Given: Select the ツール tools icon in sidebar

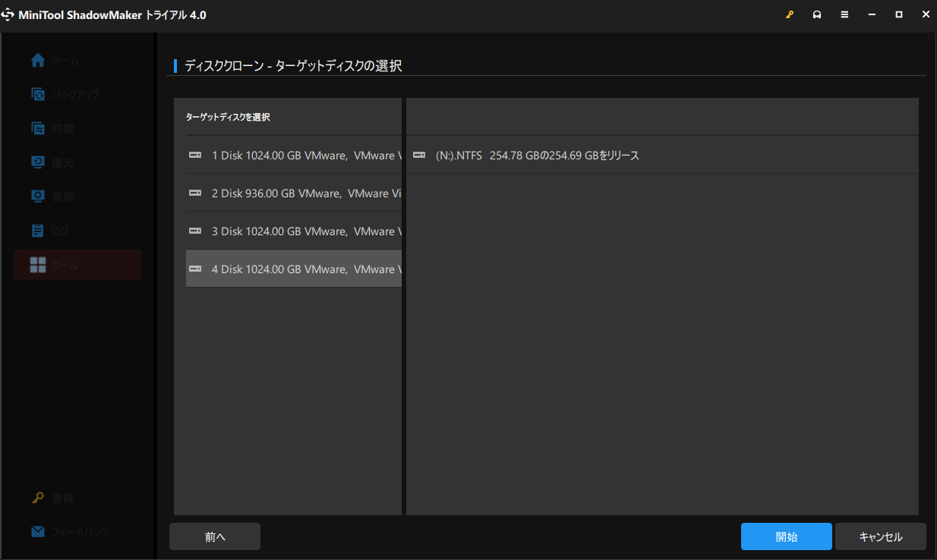Looking at the screenshot, I should pos(38,265).
